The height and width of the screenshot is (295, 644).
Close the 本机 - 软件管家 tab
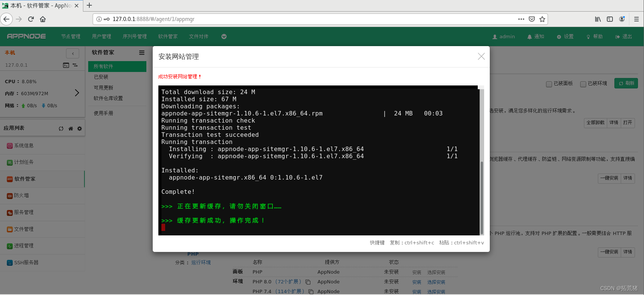pos(77,6)
